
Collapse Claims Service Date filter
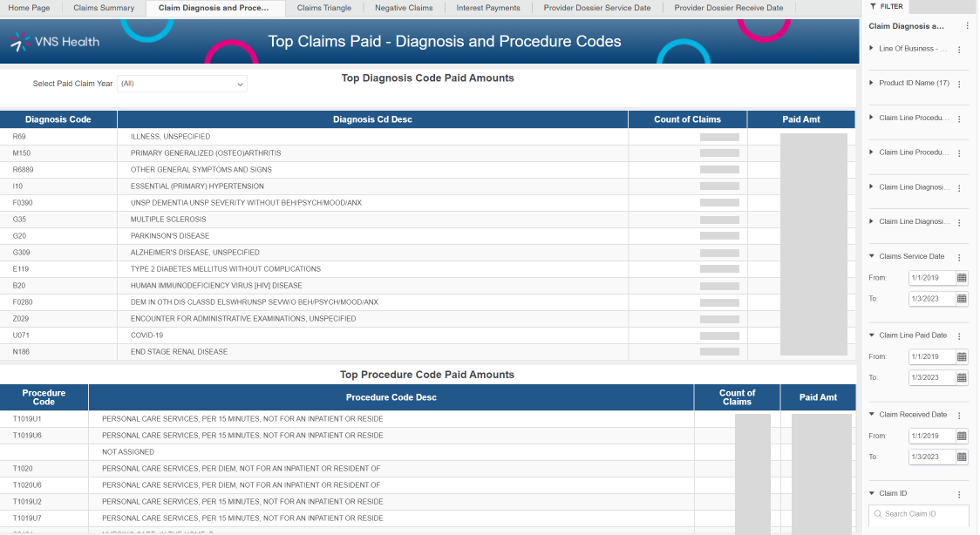[x=871, y=256]
